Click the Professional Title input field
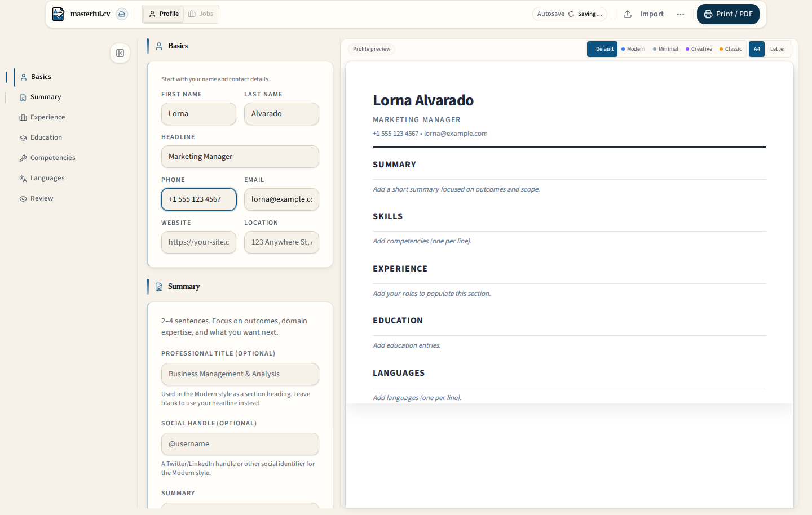Screen dimensions: 812x515 tap(240, 374)
